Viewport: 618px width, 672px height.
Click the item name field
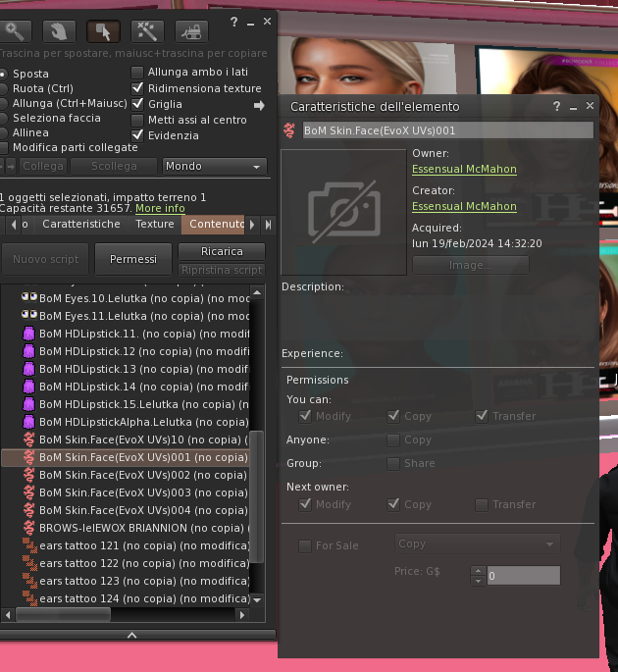[448, 130]
